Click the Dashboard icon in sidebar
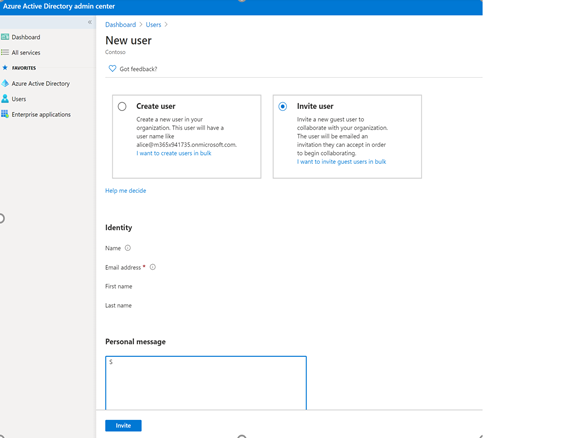Screen dimensions: 565x438 [x=5, y=37]
